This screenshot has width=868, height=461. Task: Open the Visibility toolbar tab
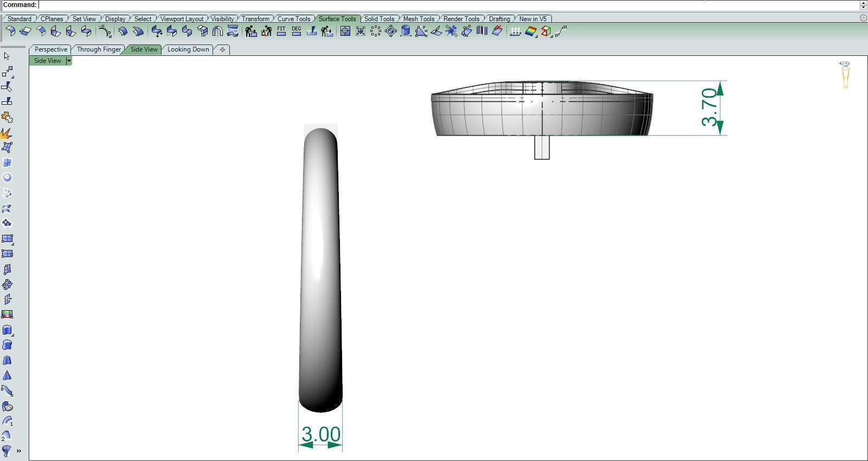[222, 18]
